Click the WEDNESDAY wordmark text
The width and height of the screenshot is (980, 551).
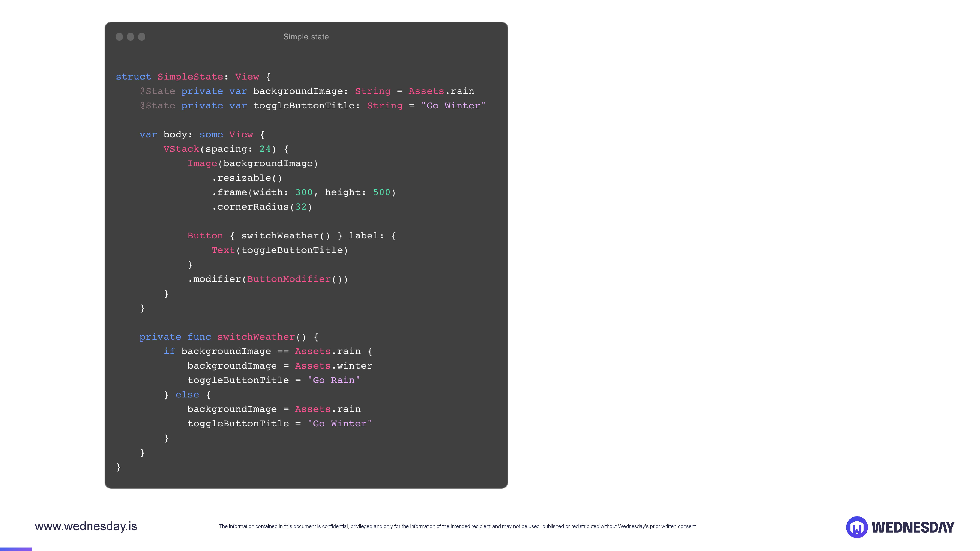(913, 527)
